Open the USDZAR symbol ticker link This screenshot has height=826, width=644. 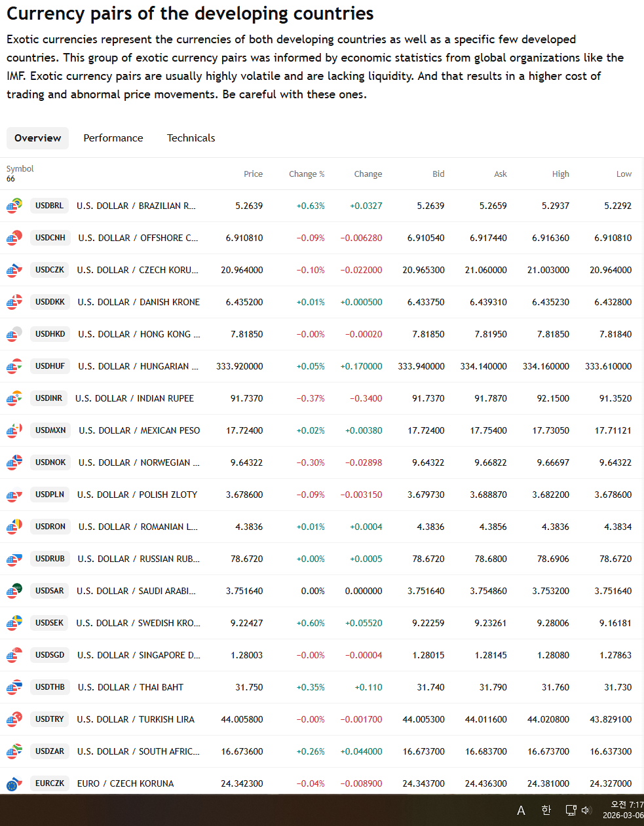[50, 751]
